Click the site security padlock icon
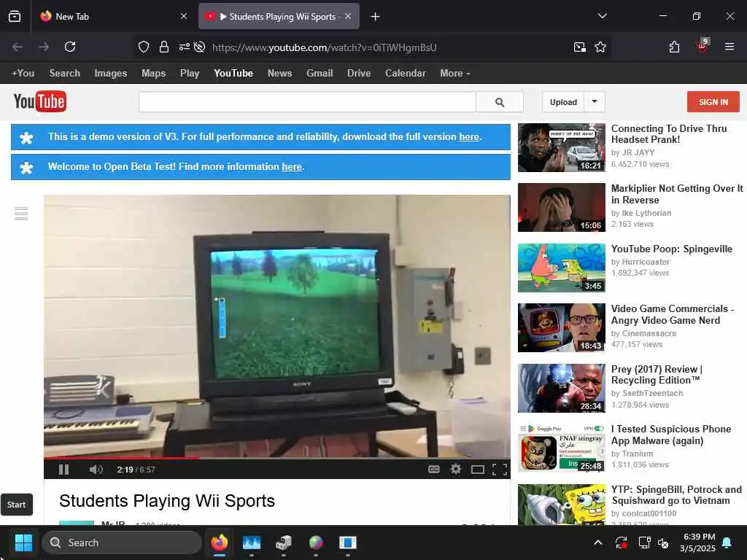The width and height of the screenshot is (747, 560). click(164, 47)
